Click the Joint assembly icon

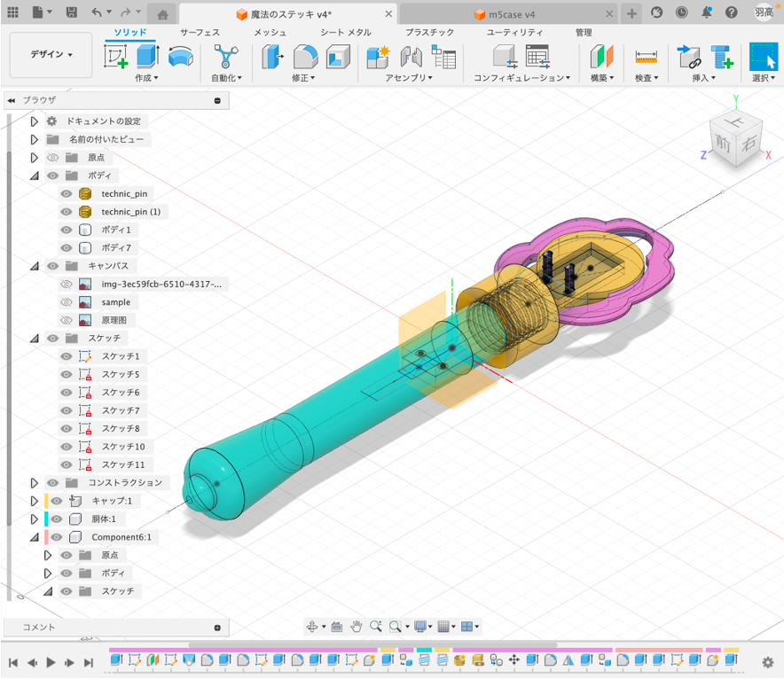411,57
